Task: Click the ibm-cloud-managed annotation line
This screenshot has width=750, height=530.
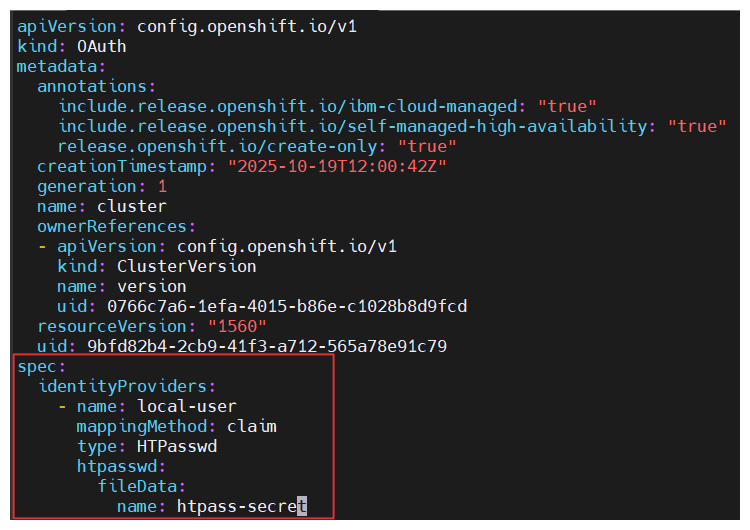Action: point(292,106)
